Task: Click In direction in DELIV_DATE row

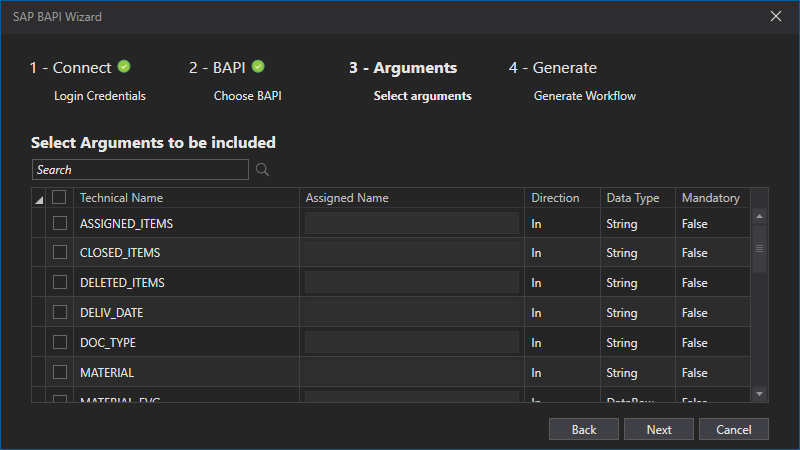Action: (536, 313)
